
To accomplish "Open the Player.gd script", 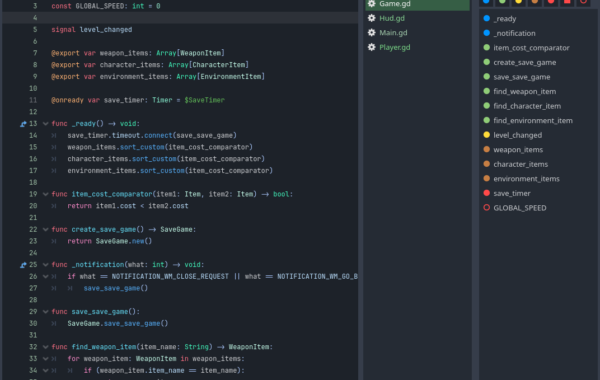I will coord(417,47).
